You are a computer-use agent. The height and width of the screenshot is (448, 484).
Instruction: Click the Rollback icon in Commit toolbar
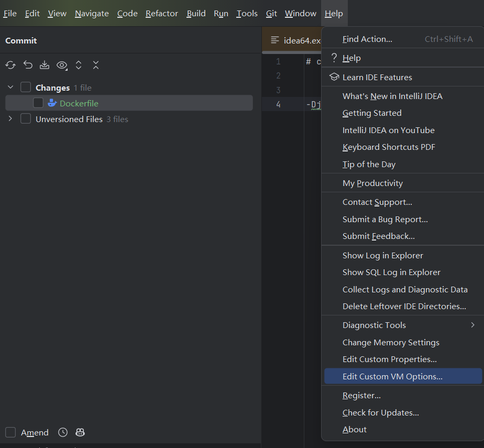[x=28, y=65]
